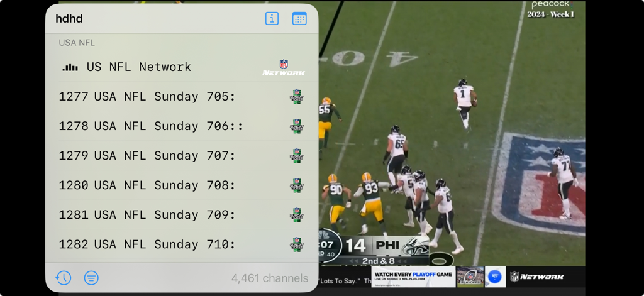
Task: Select channel 1281 USA NFL Sunday 709
Action: 182,215
